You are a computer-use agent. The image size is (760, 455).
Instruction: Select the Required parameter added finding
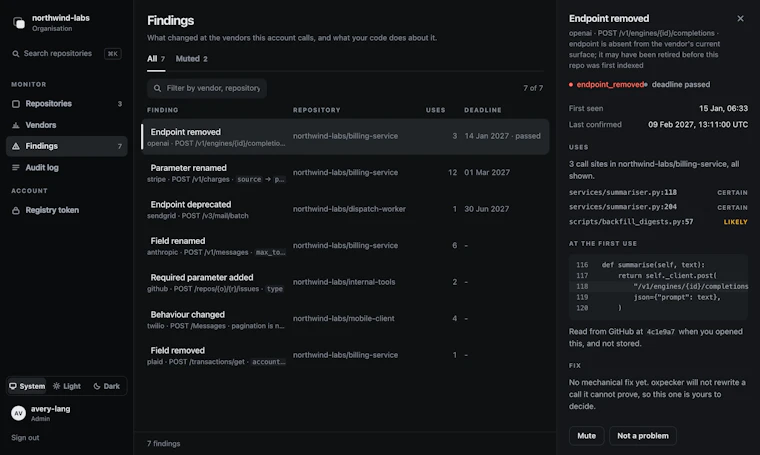click(x=345, y=282)
